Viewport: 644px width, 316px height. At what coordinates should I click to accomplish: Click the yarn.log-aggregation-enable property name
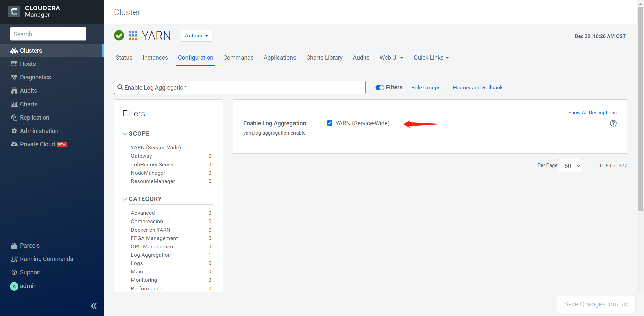pyautogui.click(x=274, y=133)
